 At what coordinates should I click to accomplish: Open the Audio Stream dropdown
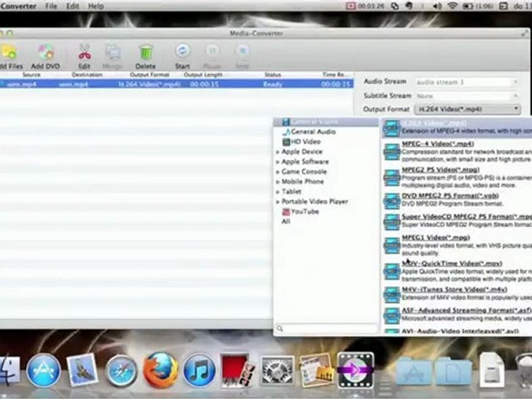467,82
